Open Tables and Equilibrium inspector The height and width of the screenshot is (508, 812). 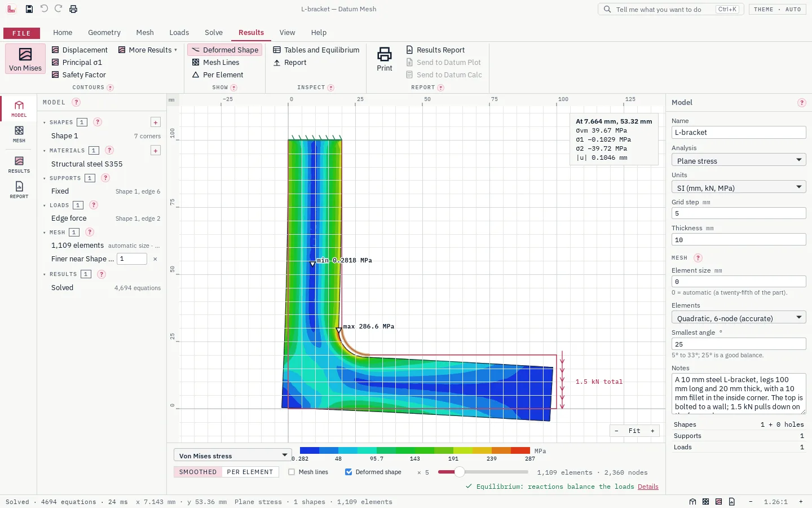316,50
